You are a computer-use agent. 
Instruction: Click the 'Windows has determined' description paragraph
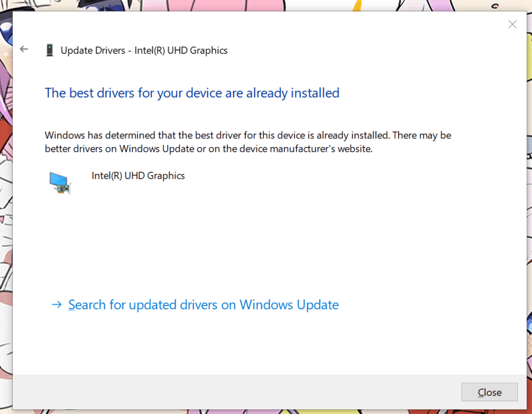248,142
